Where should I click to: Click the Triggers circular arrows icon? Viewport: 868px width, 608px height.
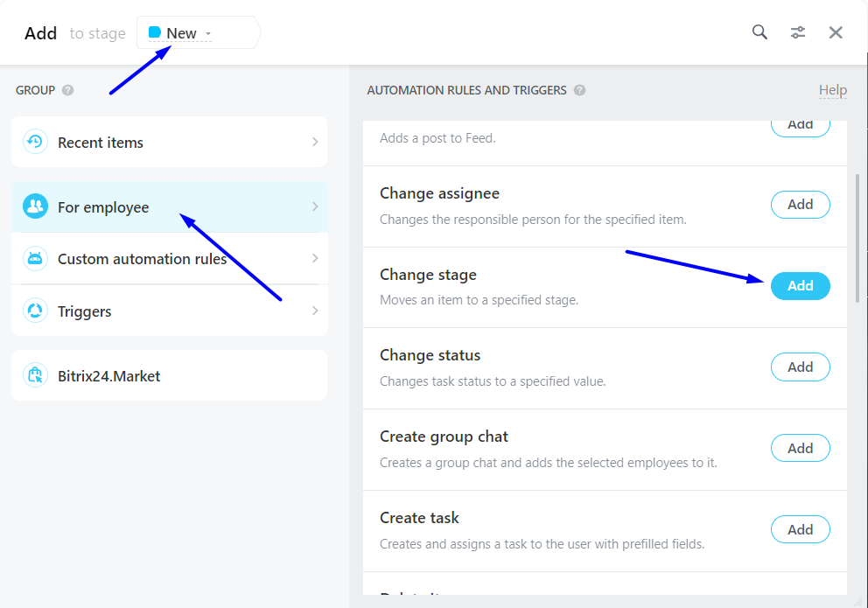pos(35,311)
